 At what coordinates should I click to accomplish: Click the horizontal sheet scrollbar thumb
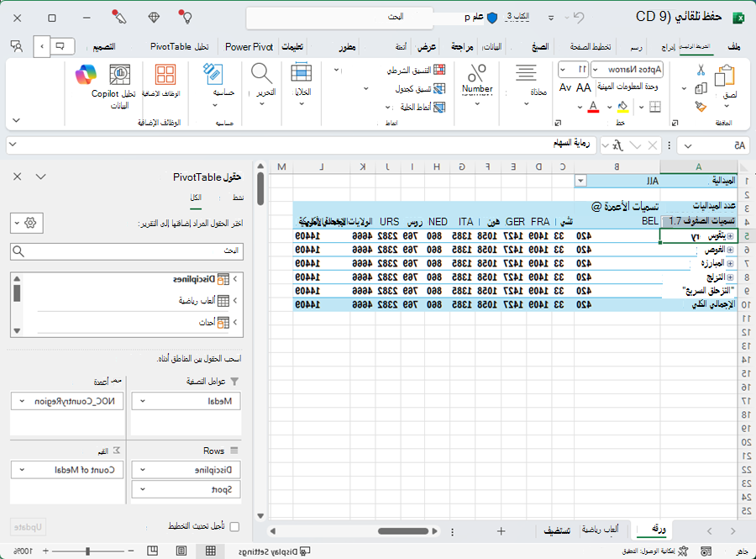[x=403, y=531]
